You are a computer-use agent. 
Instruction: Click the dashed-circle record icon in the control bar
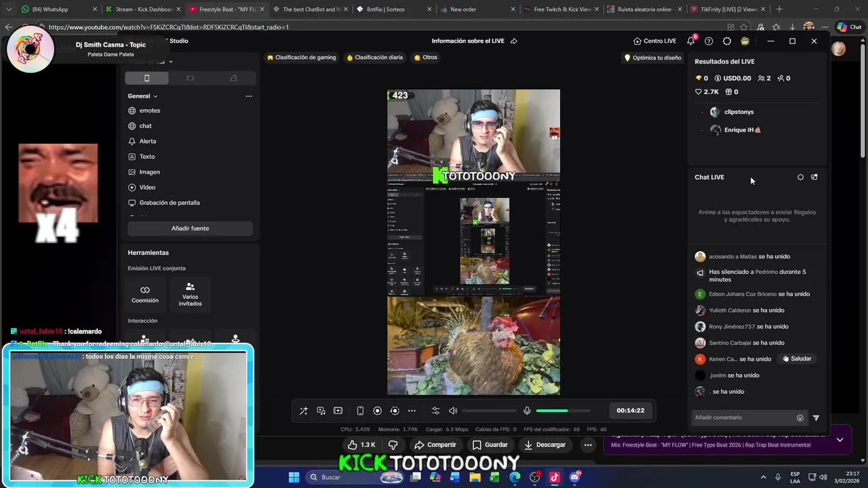click(395, 411)
